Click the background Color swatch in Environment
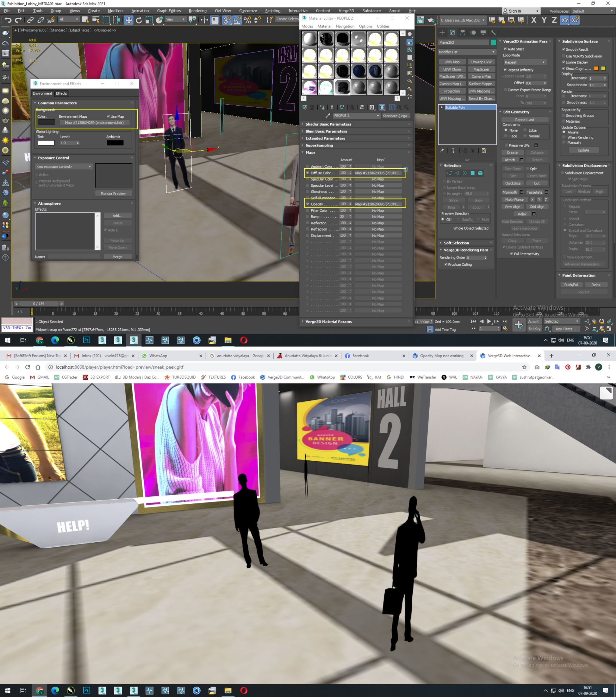 pyautogui.click(x=46, y=122)
